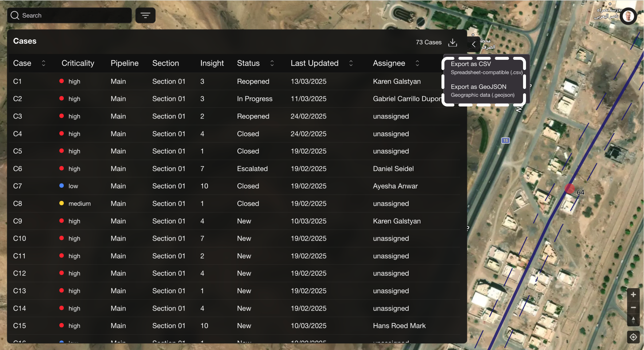Sort table by Status column

click(272, 63)
